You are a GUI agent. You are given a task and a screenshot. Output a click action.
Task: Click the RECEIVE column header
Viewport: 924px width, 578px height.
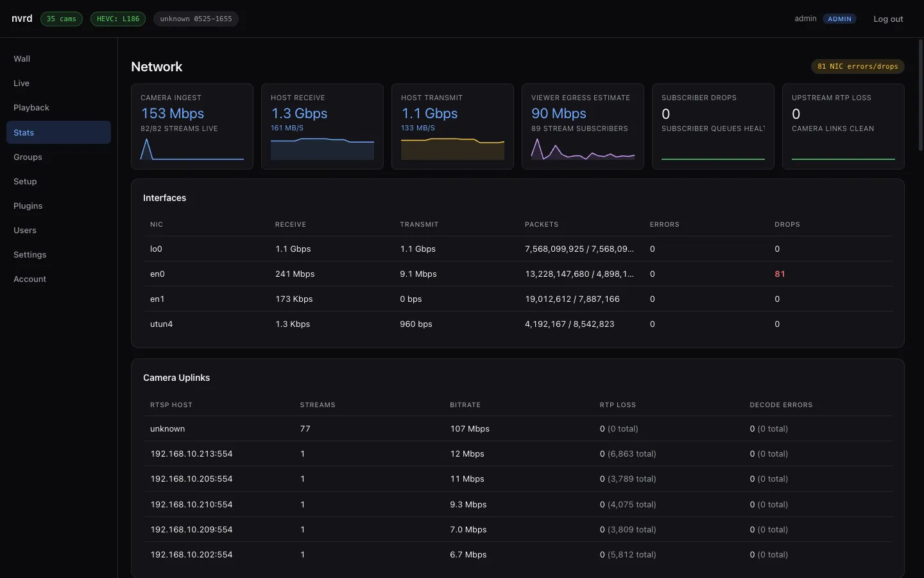291,224
